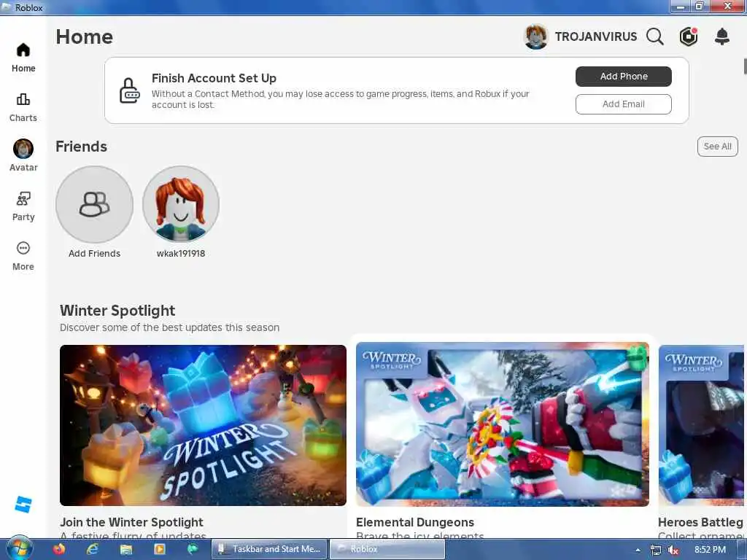Click the Add Phone button
The height and width of the screenshot is (560, 747).
[623, 76]
